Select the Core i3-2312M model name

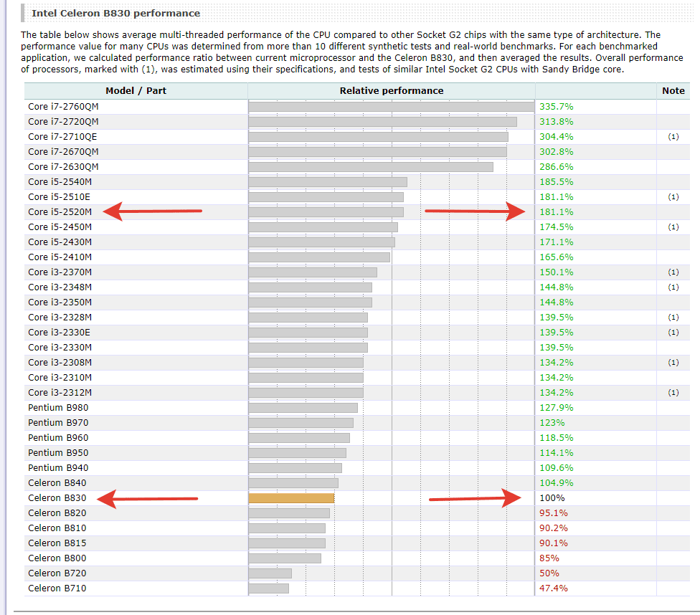60,393
